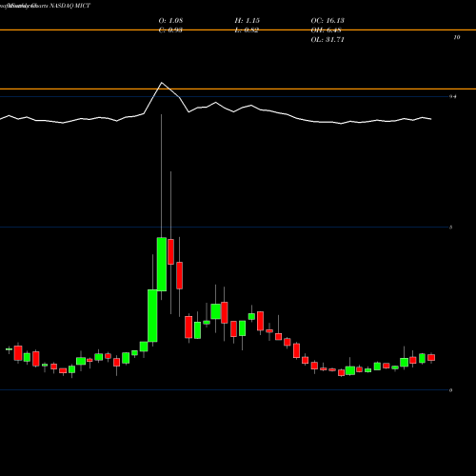Select the high value H: 1.15

248,21
